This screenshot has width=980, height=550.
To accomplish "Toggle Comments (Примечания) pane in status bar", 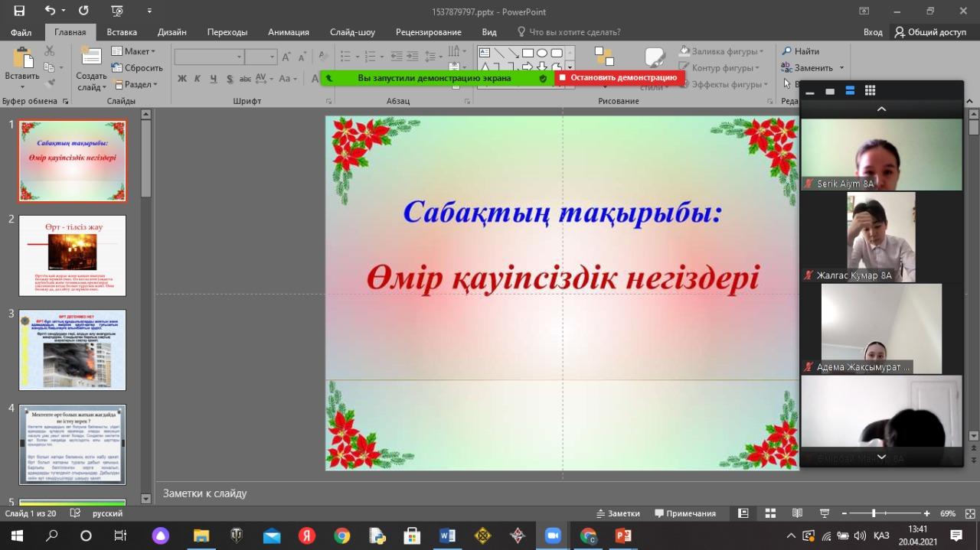I will (x=684, y=513).
